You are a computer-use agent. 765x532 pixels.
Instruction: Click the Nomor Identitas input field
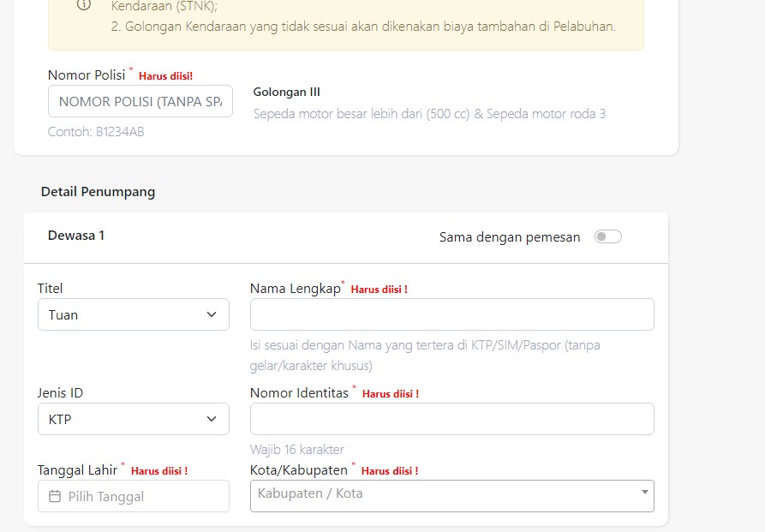[x=451, y=419]
